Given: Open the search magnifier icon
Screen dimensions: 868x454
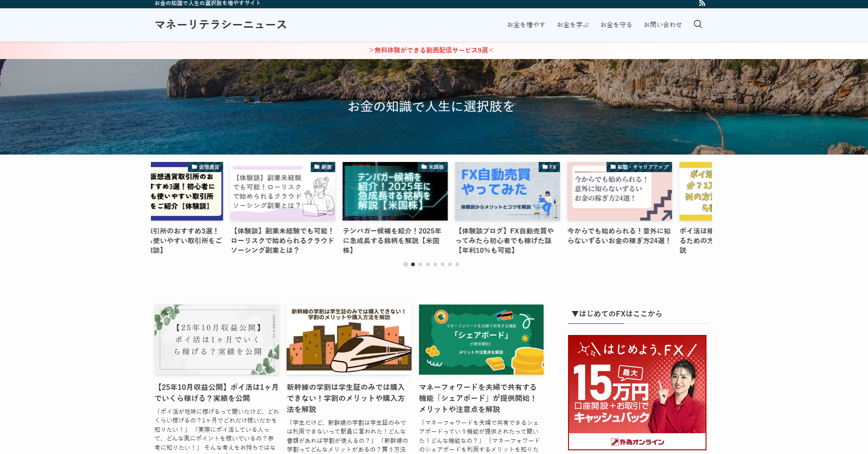Looking at the screenshot, I should tap(698, 24).
